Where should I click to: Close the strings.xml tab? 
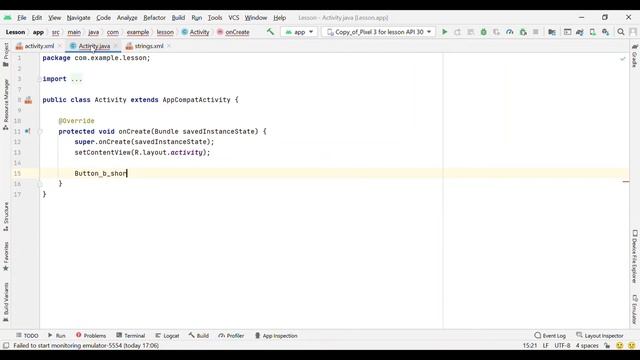coord(169,46)
